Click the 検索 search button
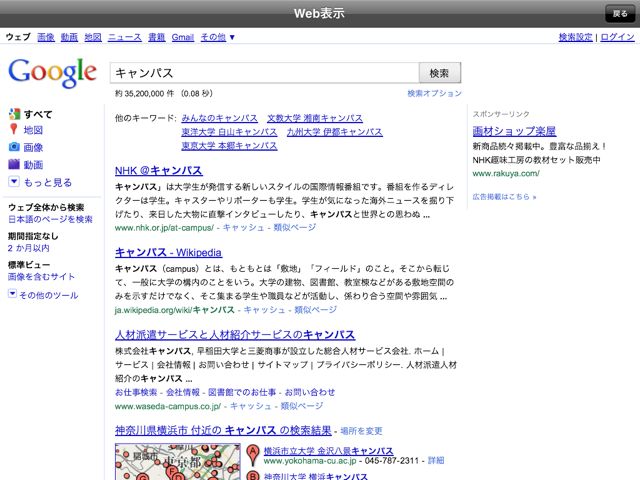640x480 pixels. (440, 73)
